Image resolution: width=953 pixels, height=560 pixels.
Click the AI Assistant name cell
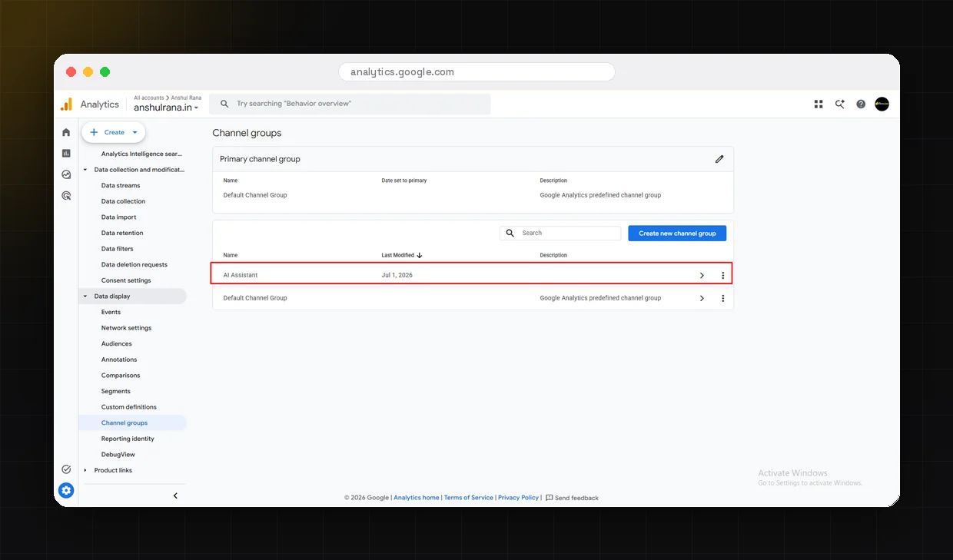click(x=241, y=275)
